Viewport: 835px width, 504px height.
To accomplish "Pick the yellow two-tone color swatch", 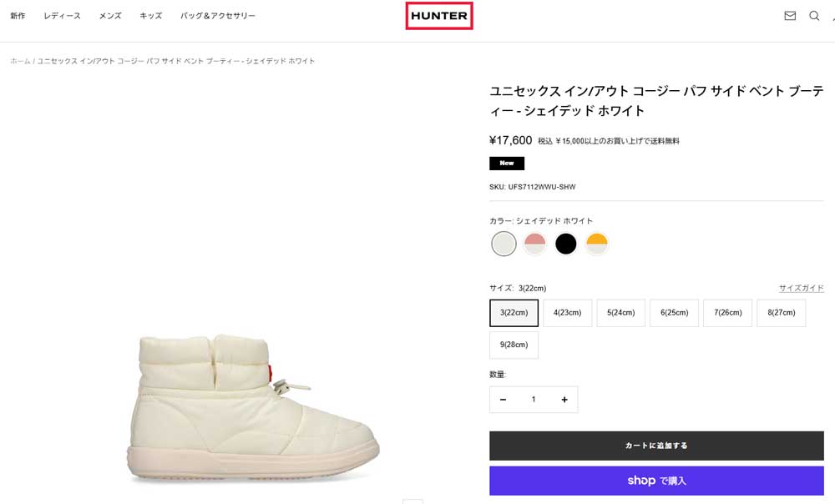I will [596, 244].
